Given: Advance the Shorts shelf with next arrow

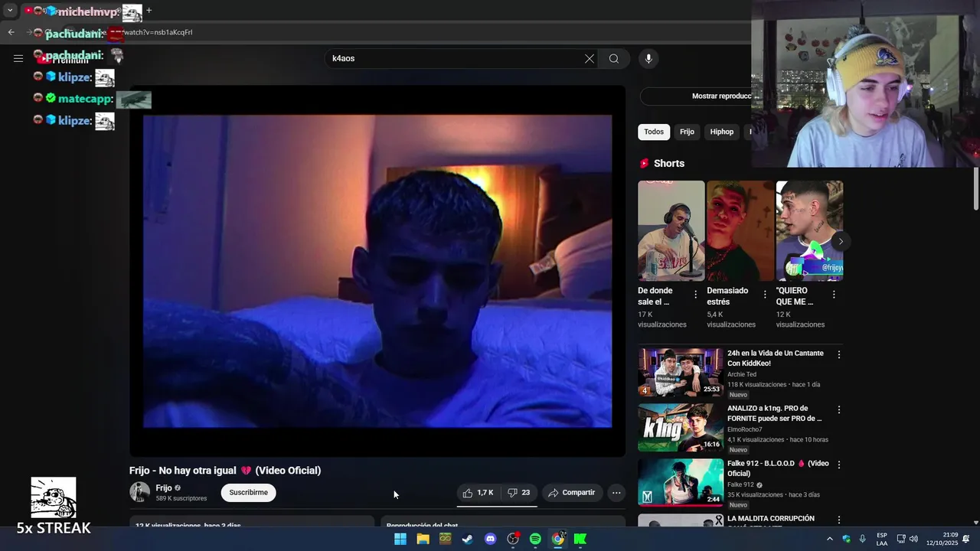Looking at the screenshot, I should (x=841, y=242).
